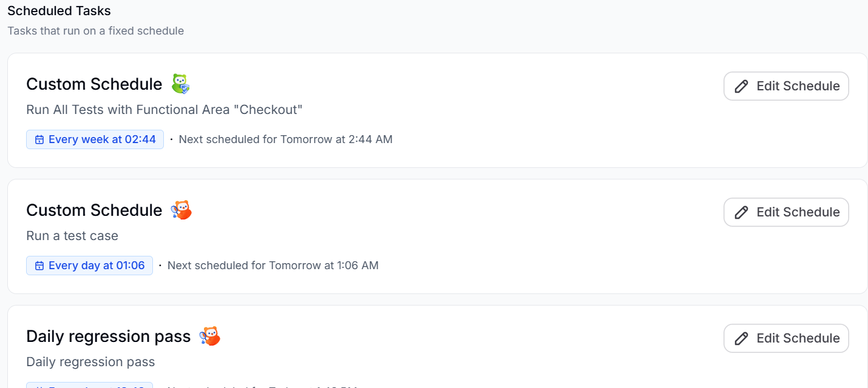The height and width of the screenshot is (388, 868).
Task: Click the partially visible schedule badge at bottom
Action: point(89,386)
